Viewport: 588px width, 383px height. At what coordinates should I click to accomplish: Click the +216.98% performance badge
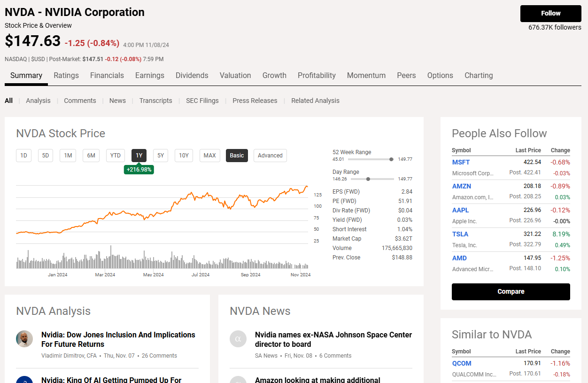139,169
